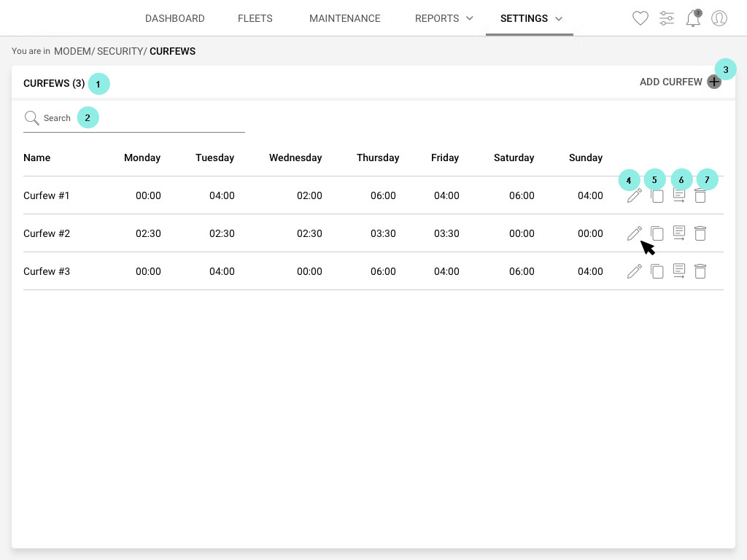This screenshot has width=747, height=560.
Task: Edit Curfew #3 with pencil icon
Action: pos(634,271)
